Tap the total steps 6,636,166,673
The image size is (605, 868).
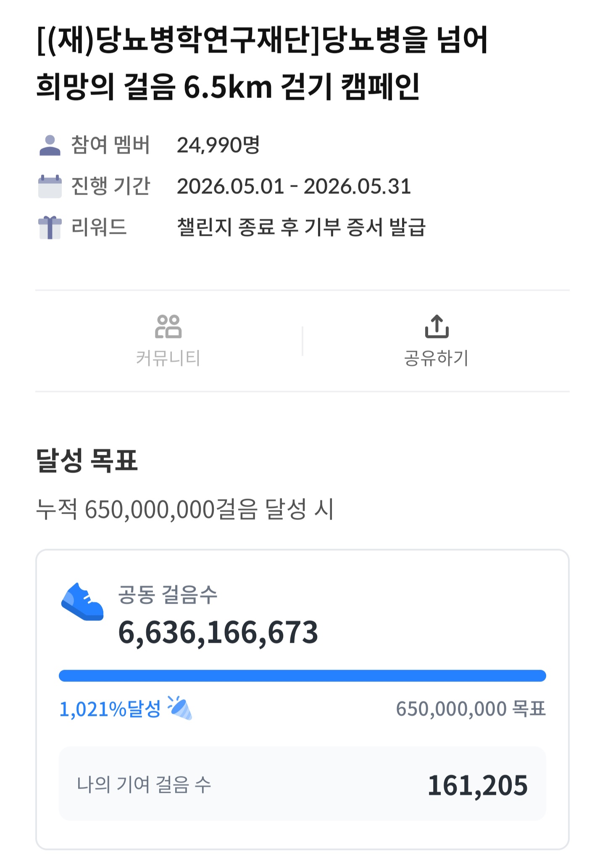click(x=218, y=633)
